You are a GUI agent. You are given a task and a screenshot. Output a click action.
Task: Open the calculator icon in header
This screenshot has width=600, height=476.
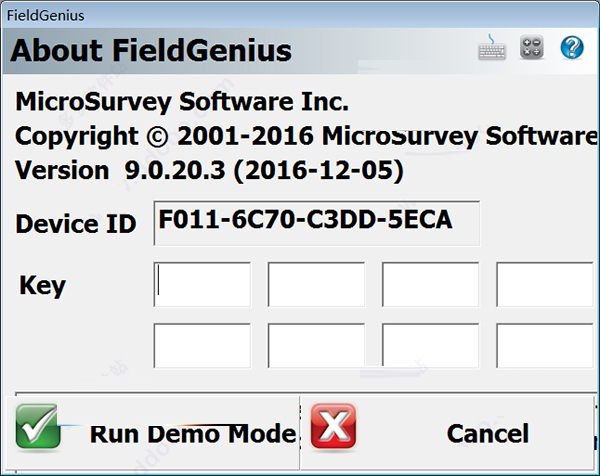pyautogui.click(x=532, y=48)
